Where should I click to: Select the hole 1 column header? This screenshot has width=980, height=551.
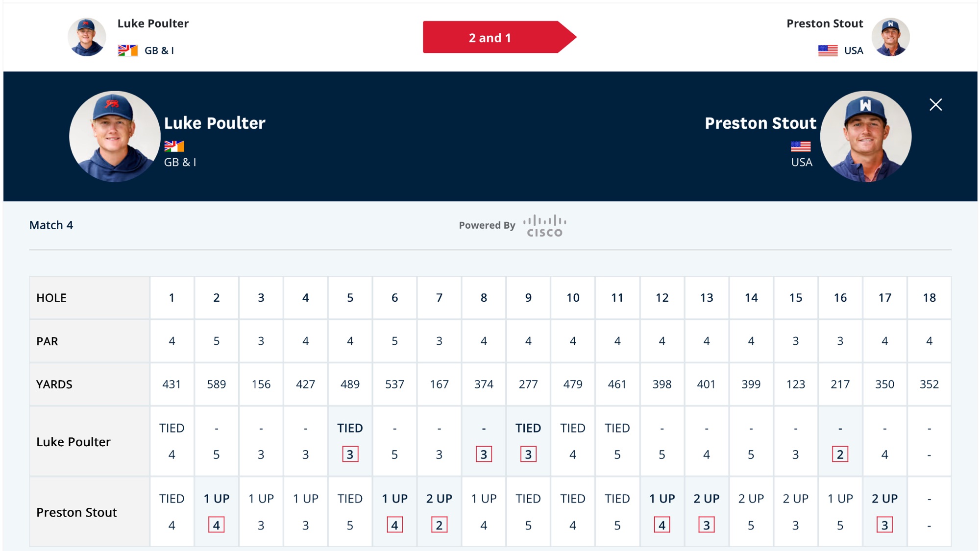tap(171, 298)
